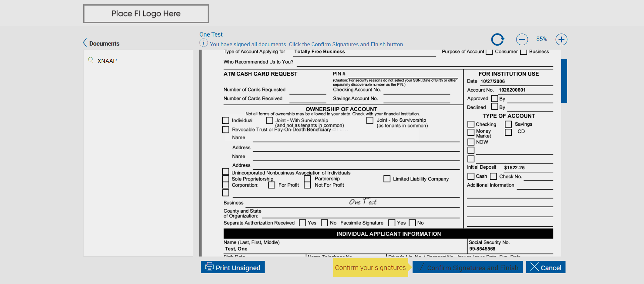Go back using the Documents chevron
The height and width of the screenshot is (284, 644).
pyautogui.click(x=85, y=43)
